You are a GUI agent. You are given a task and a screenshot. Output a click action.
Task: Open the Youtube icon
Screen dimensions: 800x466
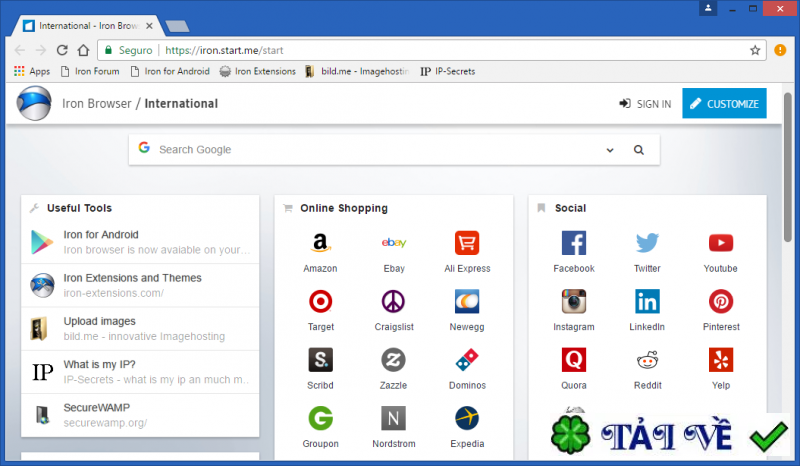click(x=721, y=243)
